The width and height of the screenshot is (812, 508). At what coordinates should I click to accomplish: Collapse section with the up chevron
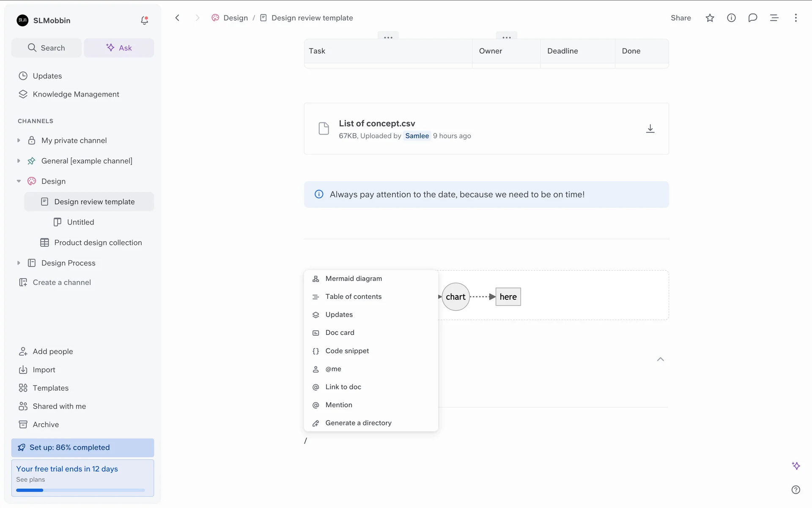pyautogui.click(x=660, y=359)
